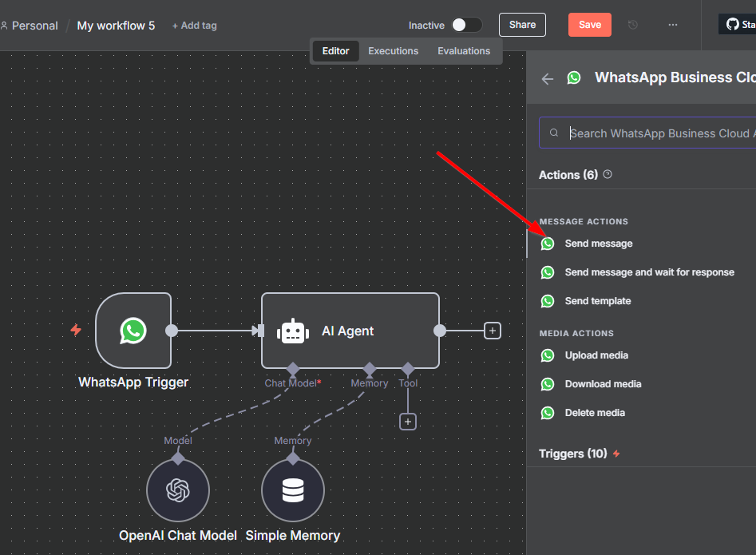Choose the Send template action
756x555 pixels.
pos(641,301)
